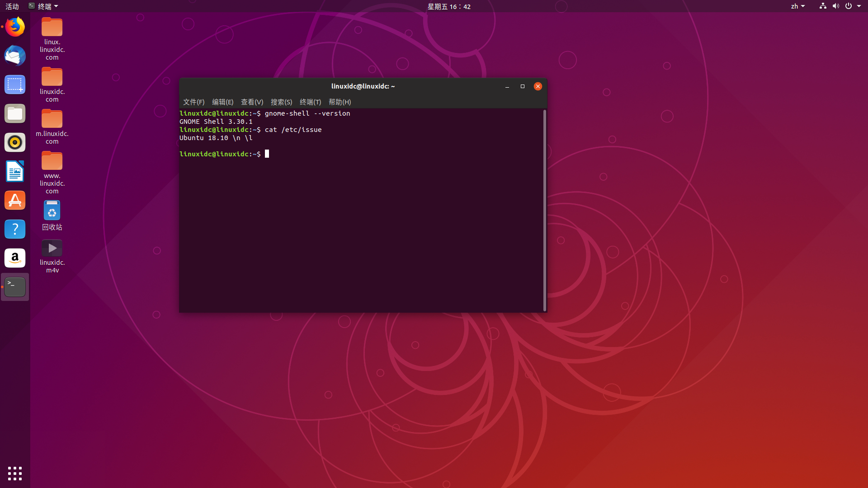
Task: Open the clock showing 星期五 16:42
Action: click(x=449, y=6)
